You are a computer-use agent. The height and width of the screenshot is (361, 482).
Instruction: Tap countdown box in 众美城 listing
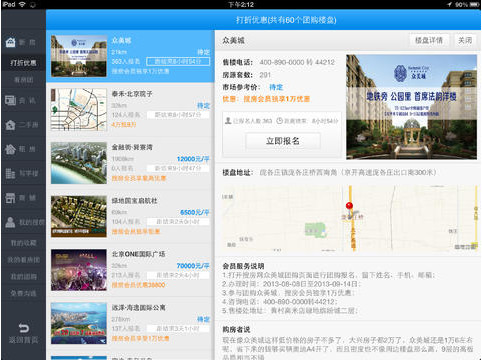[x=178, y=61]
